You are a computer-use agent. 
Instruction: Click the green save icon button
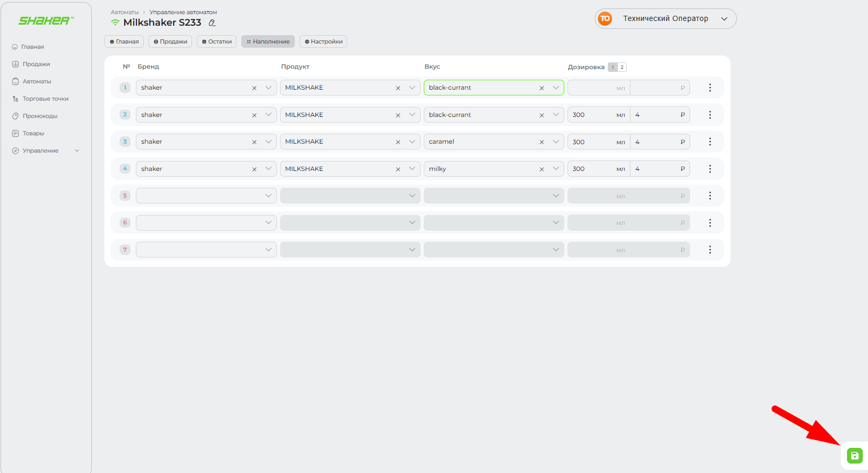tap(854, 456)
